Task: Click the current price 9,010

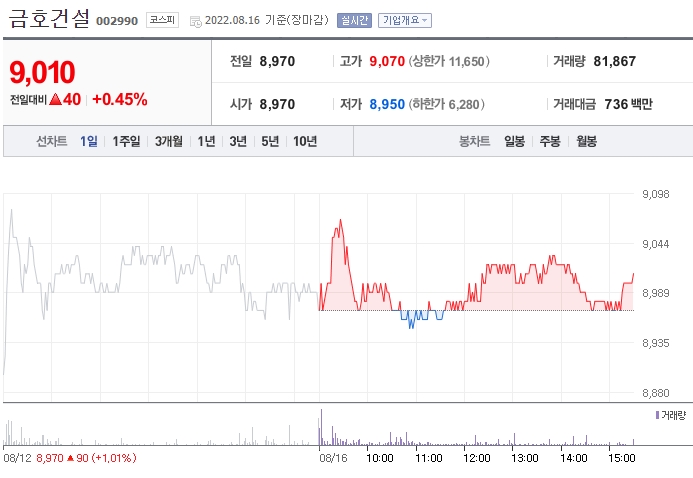Action: point(42,72)
